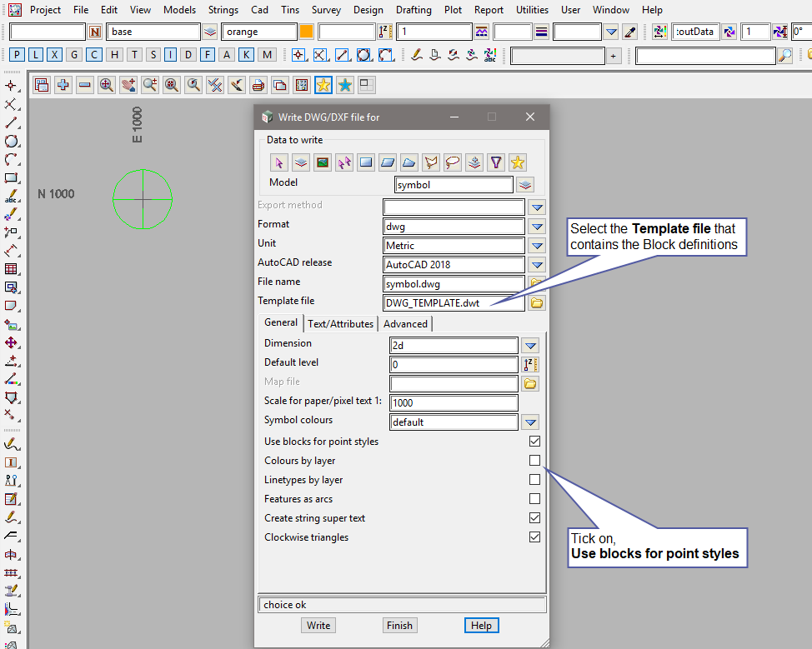The height and width of the screenshot is (649, 812).
Task: Click the Write button
Action: click(318, 626)
